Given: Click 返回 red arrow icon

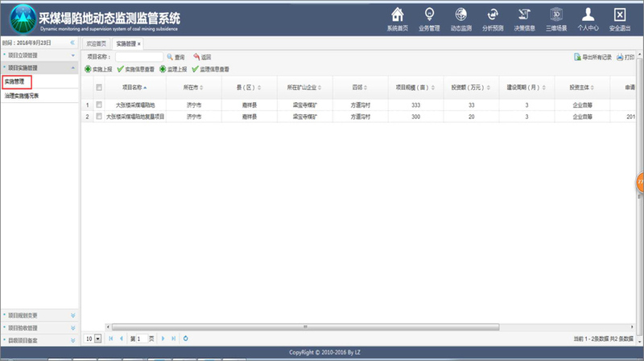Looking at the screenshot, I should click(196, 56).
